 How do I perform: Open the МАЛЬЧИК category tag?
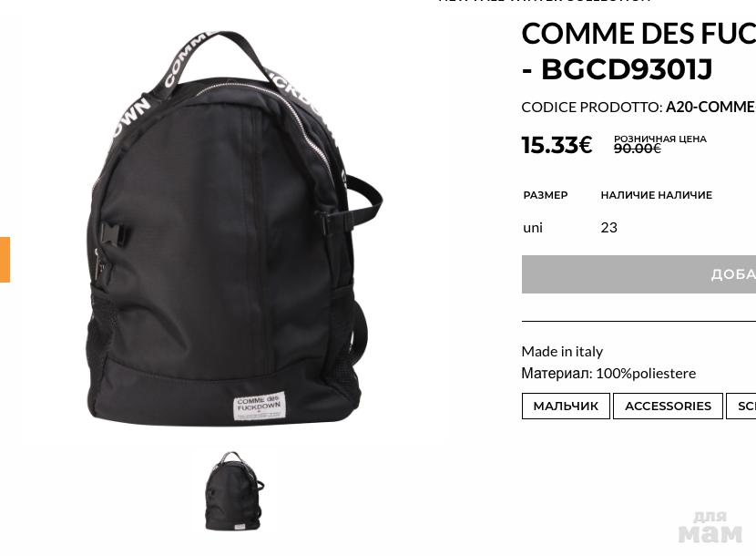point(566,406)
